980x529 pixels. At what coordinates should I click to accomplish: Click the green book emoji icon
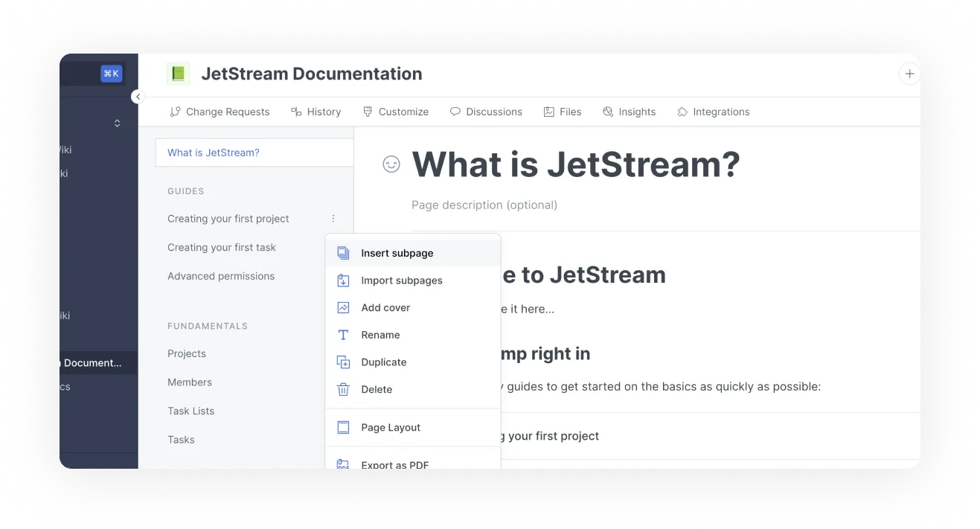[x=178, y=74]
